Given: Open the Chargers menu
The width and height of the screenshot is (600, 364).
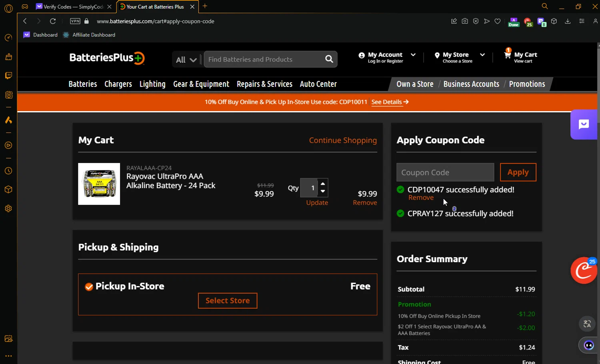Looking at the screenshot, I should (x=118, y=84).
